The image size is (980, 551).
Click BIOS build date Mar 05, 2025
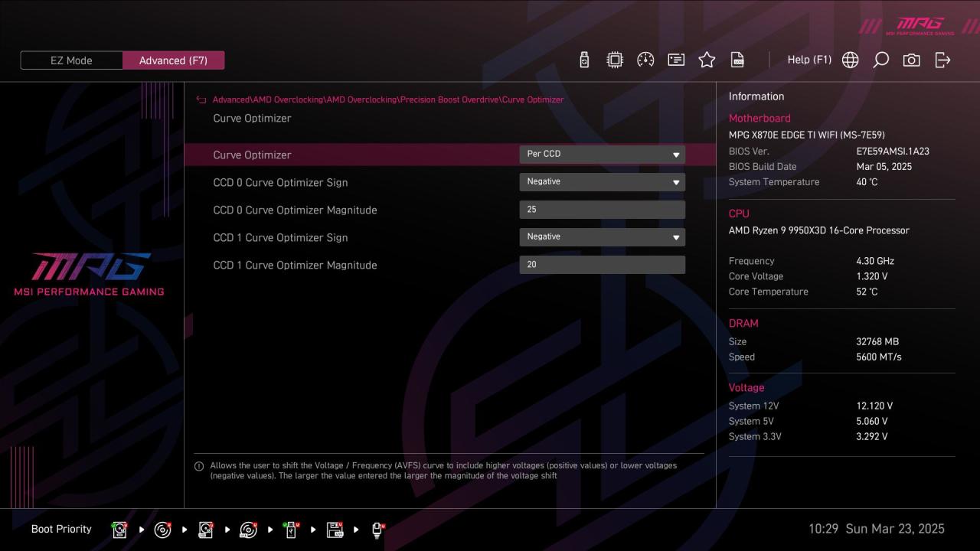coord(884,167)
